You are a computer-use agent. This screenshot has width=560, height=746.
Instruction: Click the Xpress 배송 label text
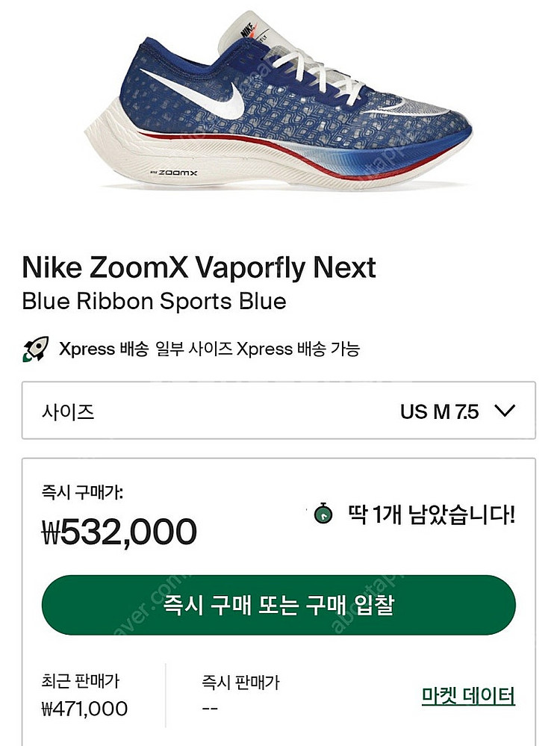click(104, 349)
